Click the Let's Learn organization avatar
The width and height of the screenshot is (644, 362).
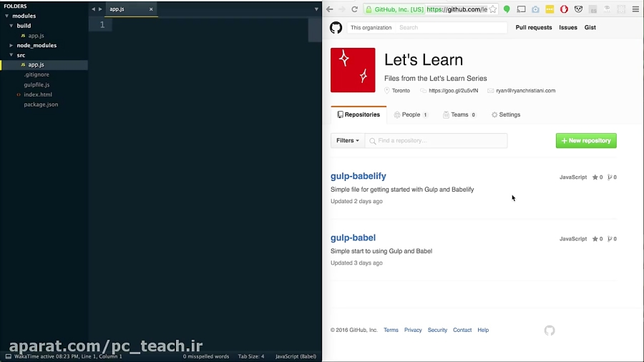pyautogui.click(x=353, y=70)
